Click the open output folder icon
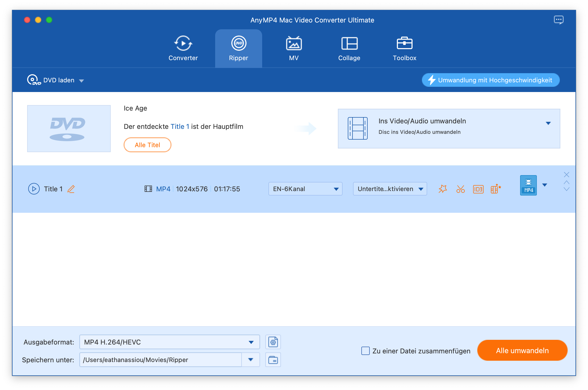 click(x=273, y=360)
